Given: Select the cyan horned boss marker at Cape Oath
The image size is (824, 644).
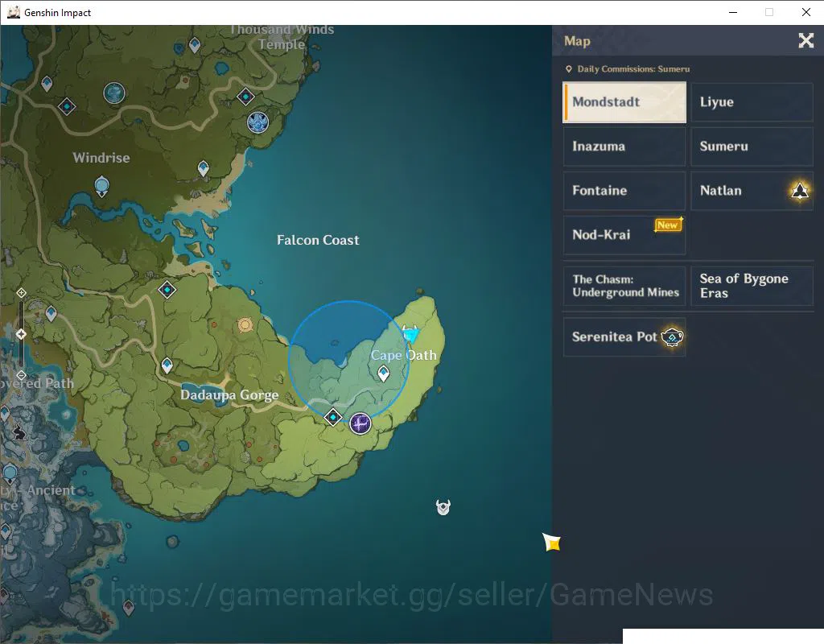Looking at the screenshot, I should coord(410,334).
